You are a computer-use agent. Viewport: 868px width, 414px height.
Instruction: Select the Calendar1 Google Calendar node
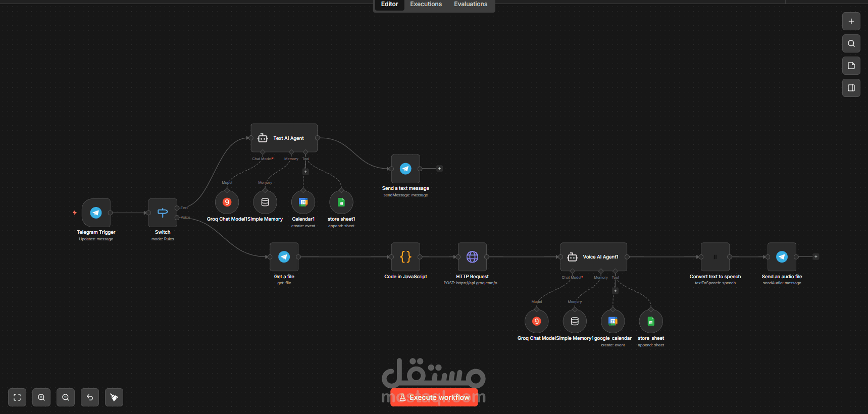coord(303,202)
